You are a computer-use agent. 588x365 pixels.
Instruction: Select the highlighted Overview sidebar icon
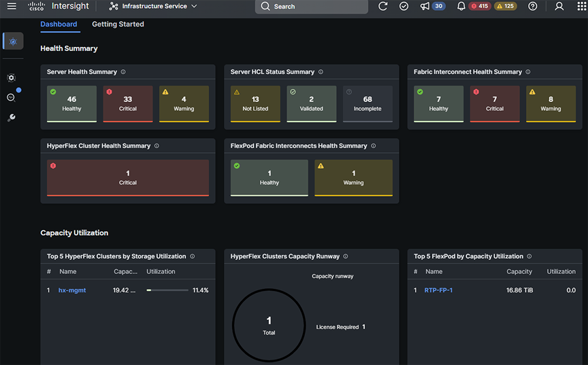pyautogui.click(x=13, y=41)
